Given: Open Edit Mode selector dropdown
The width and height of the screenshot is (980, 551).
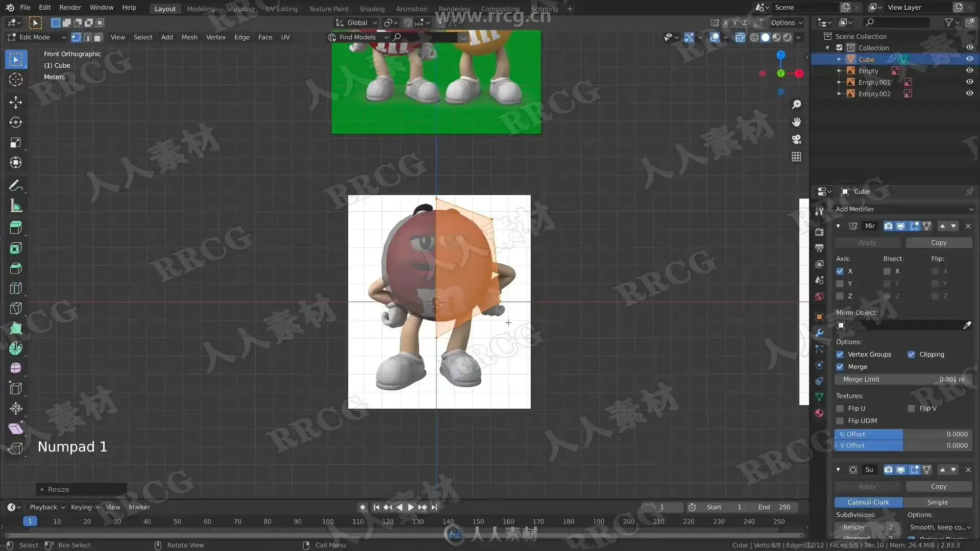Looking at the screenshot, I should (37, 37).
